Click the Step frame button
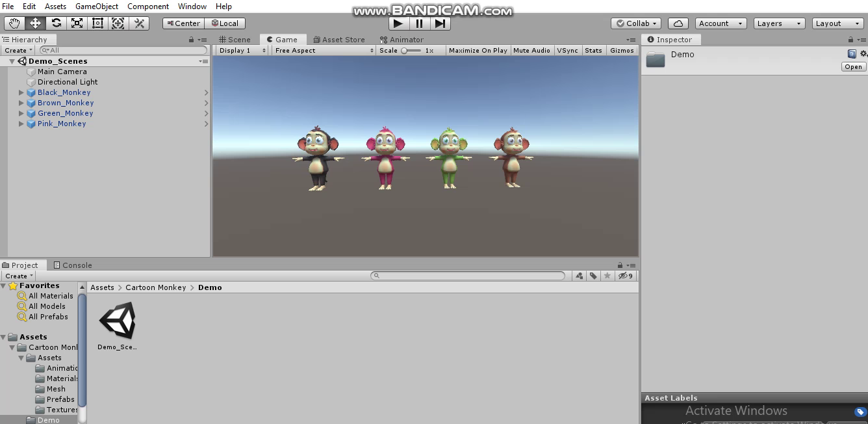The height and width of the screenshot is (424, 868). [x=440, y=23]
